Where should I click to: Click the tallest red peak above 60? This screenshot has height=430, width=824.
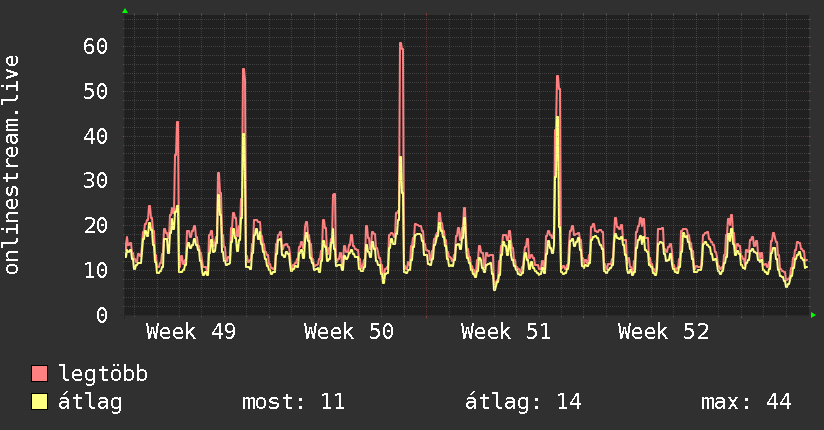[400, 44]
